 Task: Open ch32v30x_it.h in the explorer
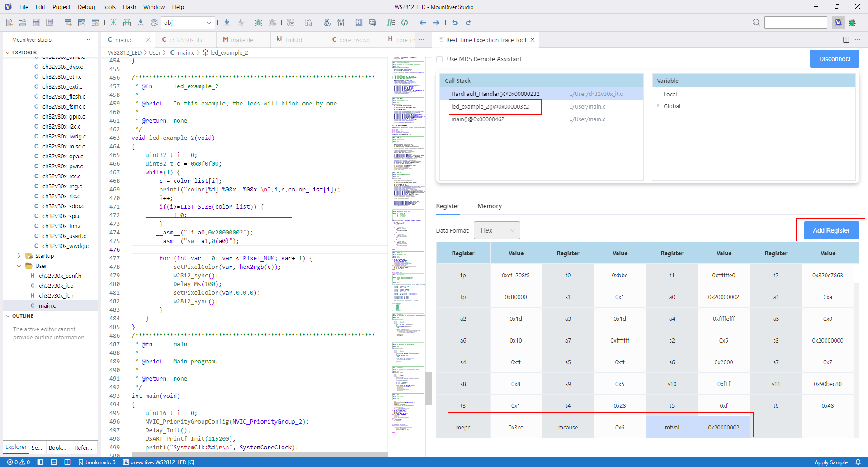pyautogui.click(x=56, y=295)
